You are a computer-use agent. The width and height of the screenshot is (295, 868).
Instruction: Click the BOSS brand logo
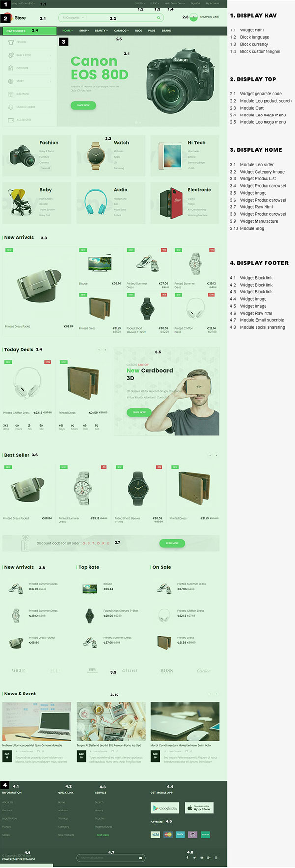pyautogui.click(x=167, y=671)
